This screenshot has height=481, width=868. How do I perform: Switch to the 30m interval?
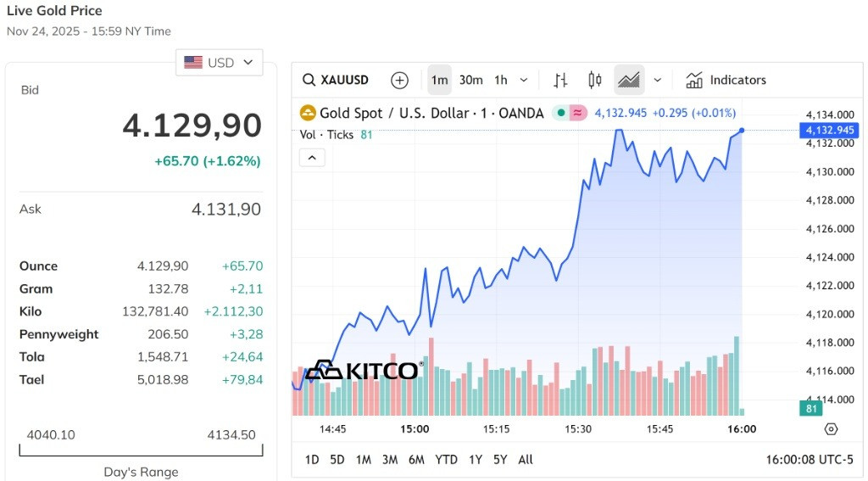click(470, 80)
